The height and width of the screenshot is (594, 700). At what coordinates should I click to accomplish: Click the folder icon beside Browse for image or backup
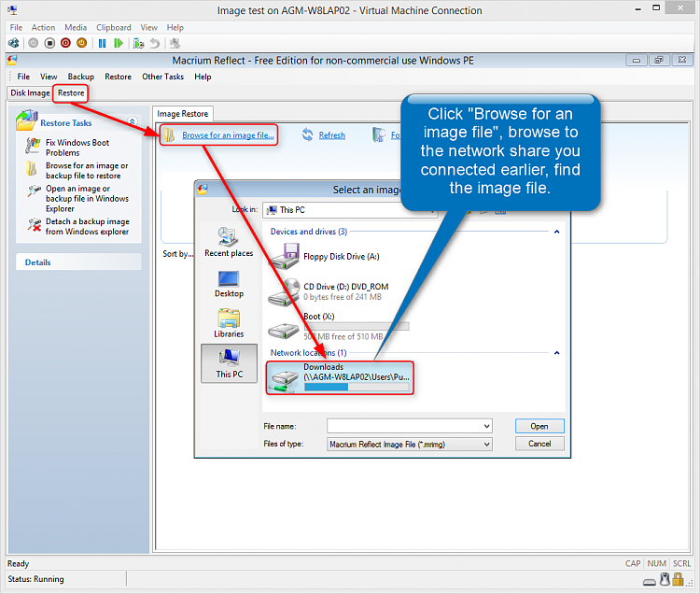31,169
